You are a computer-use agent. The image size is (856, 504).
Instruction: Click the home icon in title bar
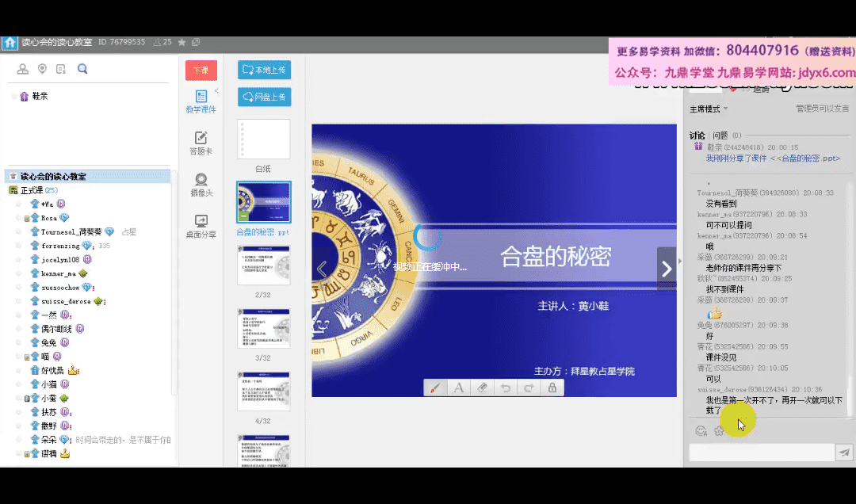(x=10, y=42)
